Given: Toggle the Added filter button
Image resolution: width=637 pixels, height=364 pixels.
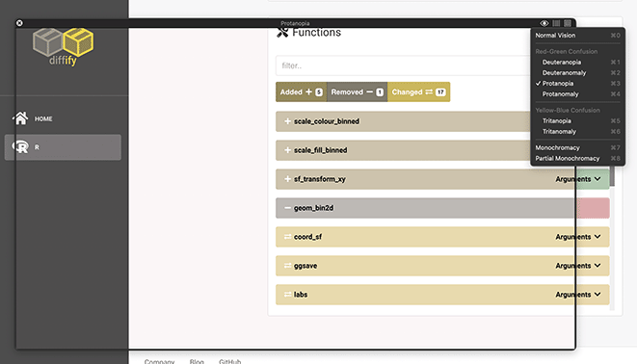Looking at the screenshot, I should [301, 92].
